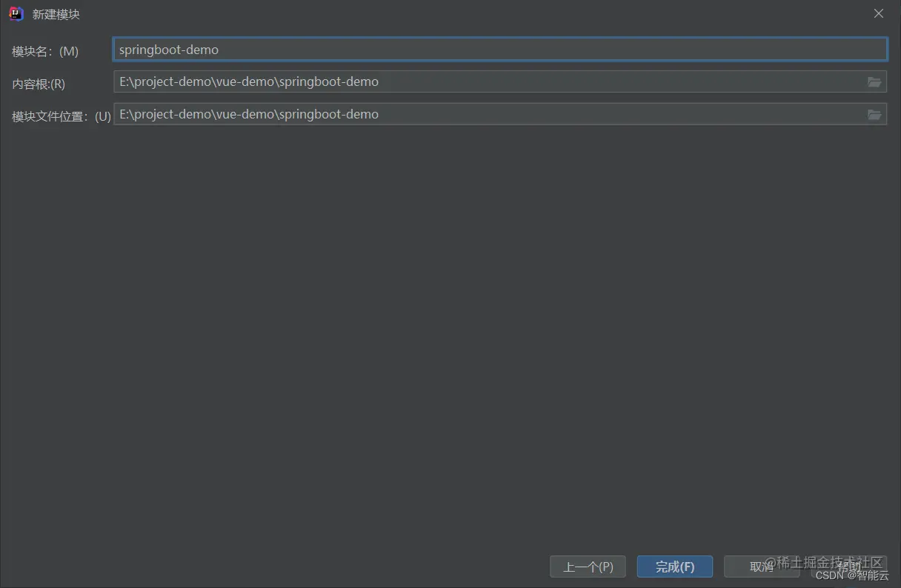Browse folder for content root path
901x588 pixels.
pyautogui.click(x=874, y=82)
